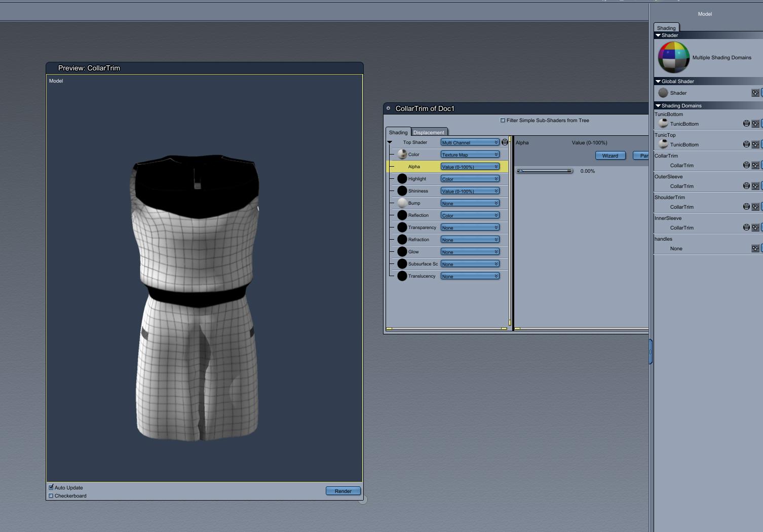Click the shader edit icon in the ShoulderTrim domain
Image resolution: width=763 pixels, height=532 pixels.
tap(755, 207)
